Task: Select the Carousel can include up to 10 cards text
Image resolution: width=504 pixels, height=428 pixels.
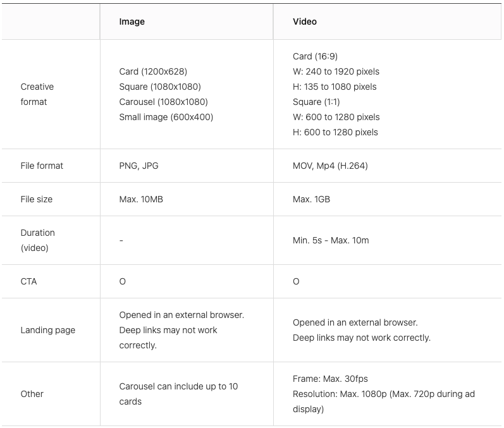Action: (178, 394)
